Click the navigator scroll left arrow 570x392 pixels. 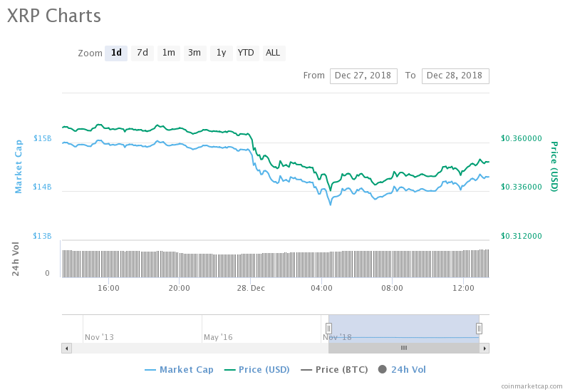click(x=66, y=349)
